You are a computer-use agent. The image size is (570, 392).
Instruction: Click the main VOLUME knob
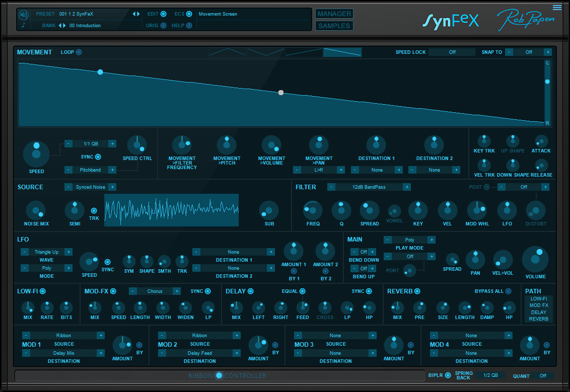tap(535, 259)
